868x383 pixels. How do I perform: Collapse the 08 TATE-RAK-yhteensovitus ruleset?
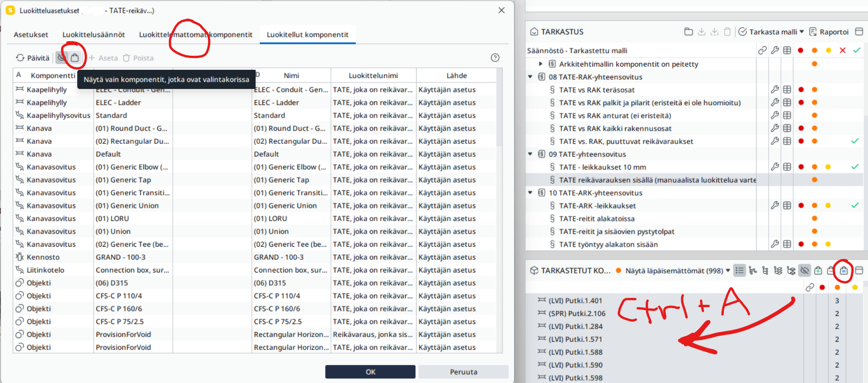[530, 77]
